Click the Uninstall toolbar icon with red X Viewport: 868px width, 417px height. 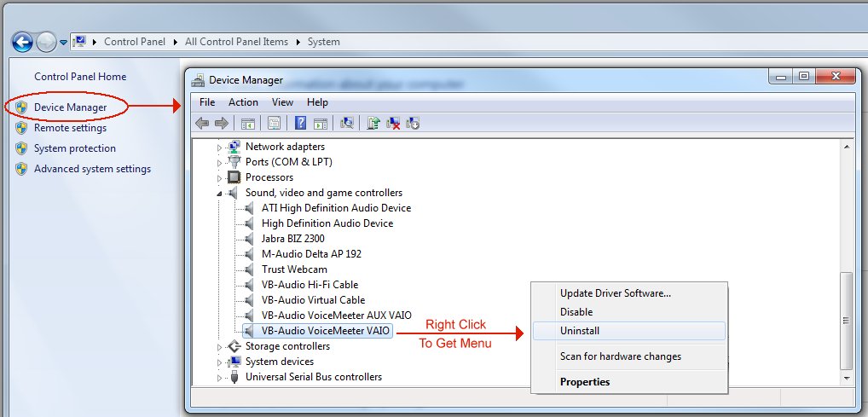click(x=394, y=123)
